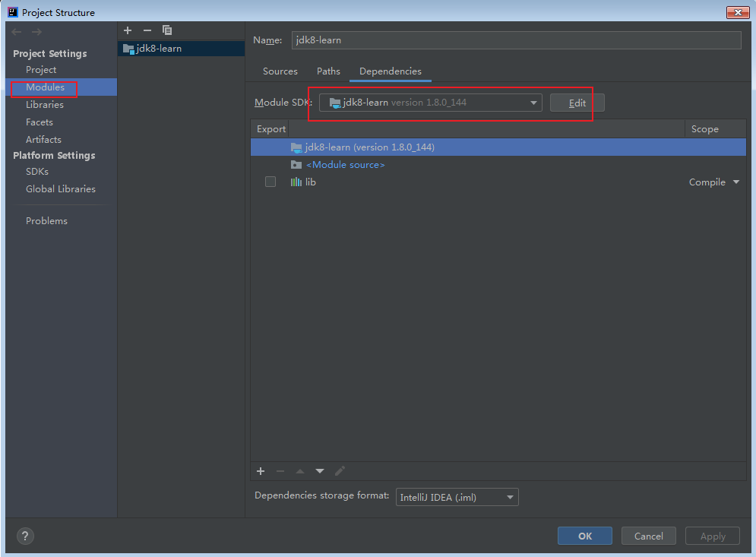Select the jdk8-learn module in the list

click(x=182, y=48)
